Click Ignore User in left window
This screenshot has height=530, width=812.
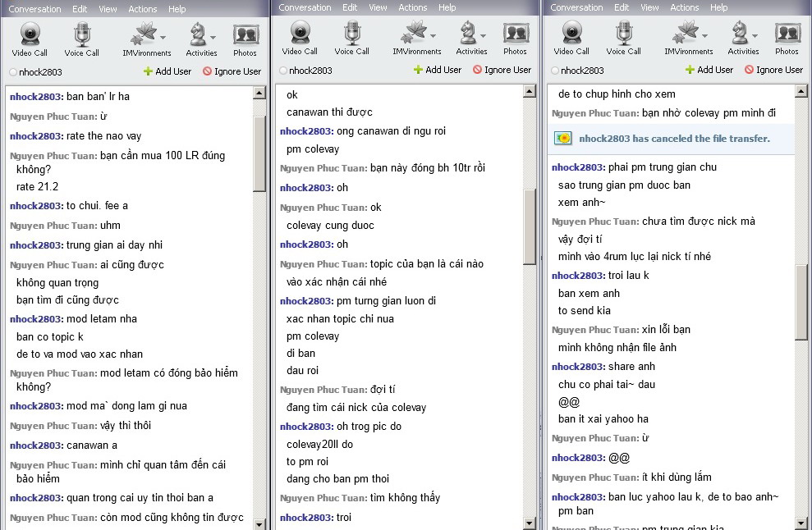(x=232, y=71)
